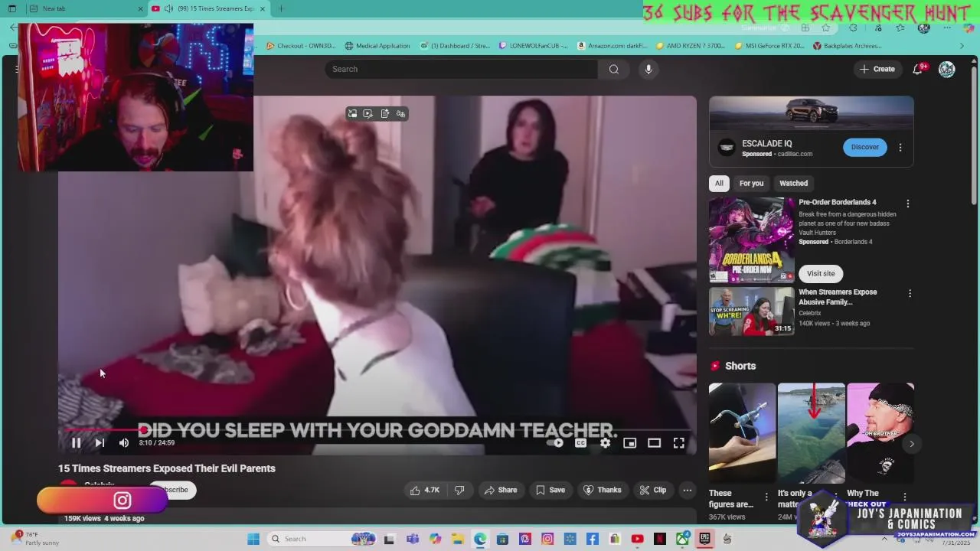Open options for When Streamers Expose video
Viewport: 980px width, 551px height.
click(910, 293)
